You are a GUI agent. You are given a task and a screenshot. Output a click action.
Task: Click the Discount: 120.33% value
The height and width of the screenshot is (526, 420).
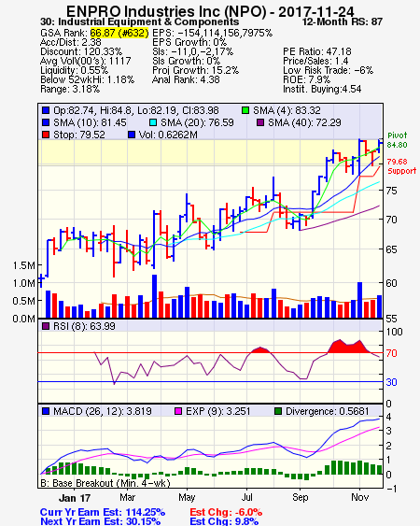pos(81,51)
